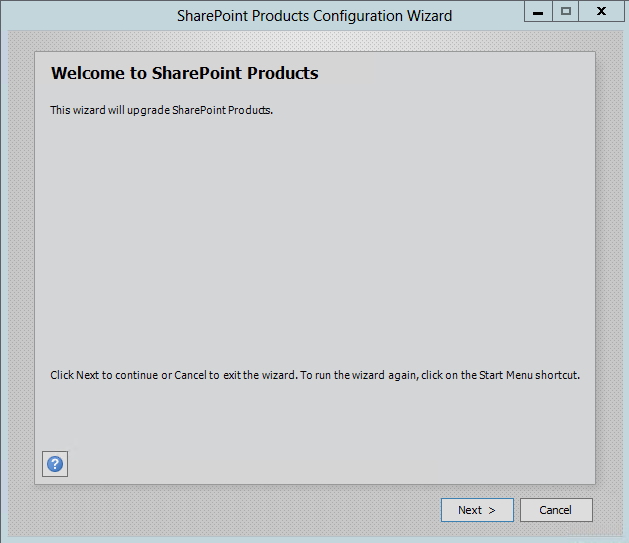Click the window title 'SharePoint Products Configuration Wizard'

[x=314, y=16]
